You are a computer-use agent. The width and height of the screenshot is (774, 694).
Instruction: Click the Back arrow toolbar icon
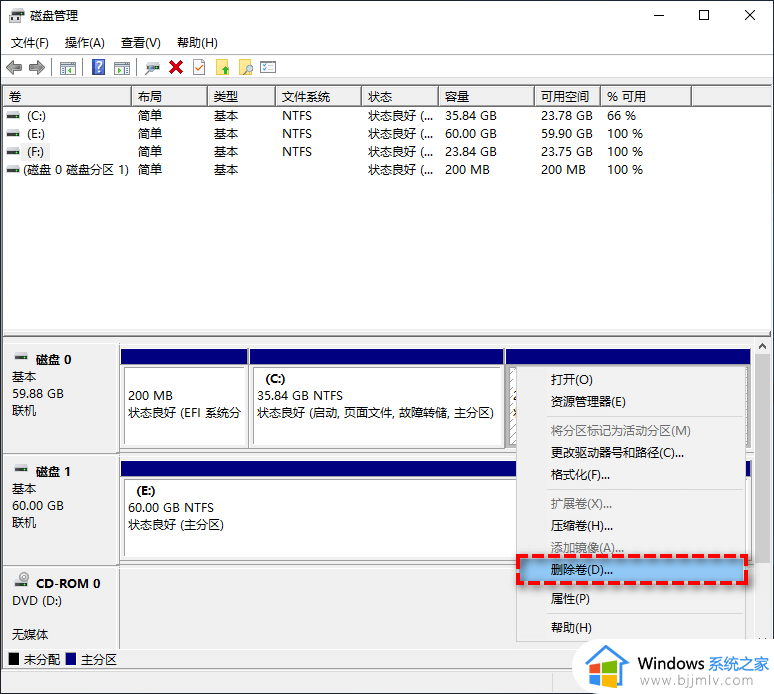pos(14,67)
